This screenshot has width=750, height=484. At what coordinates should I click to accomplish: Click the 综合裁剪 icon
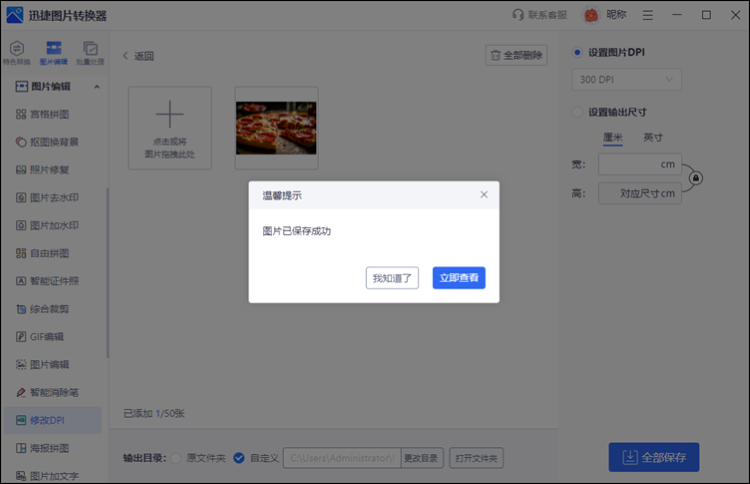(x=21, y=309)
